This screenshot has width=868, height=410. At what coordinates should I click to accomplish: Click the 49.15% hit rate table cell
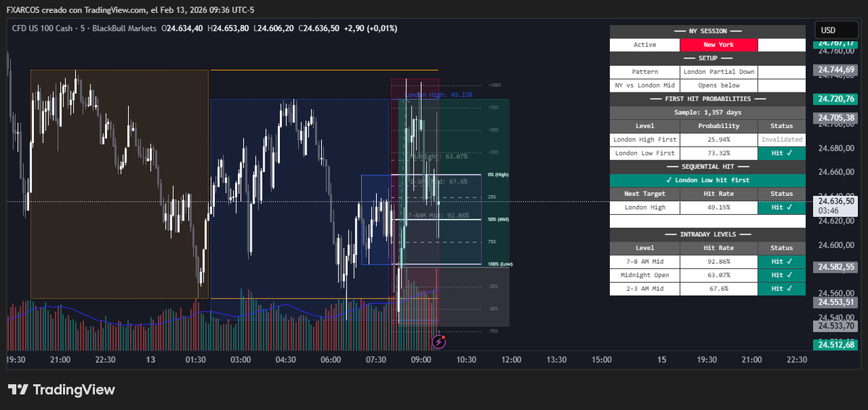pyautogui.click(x=719, y=208)
